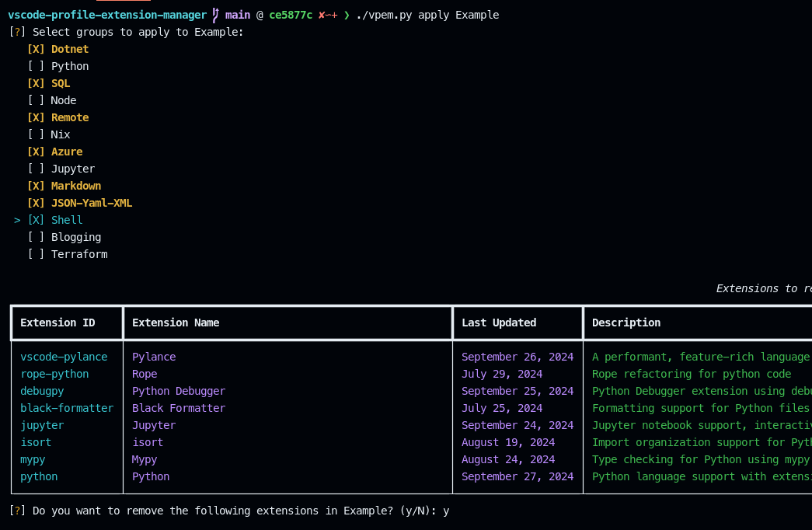This screenshot has width=812, height=530.
Task: Click the prompt arrow before ./vpem.py
Action: [x=347, y=15]
